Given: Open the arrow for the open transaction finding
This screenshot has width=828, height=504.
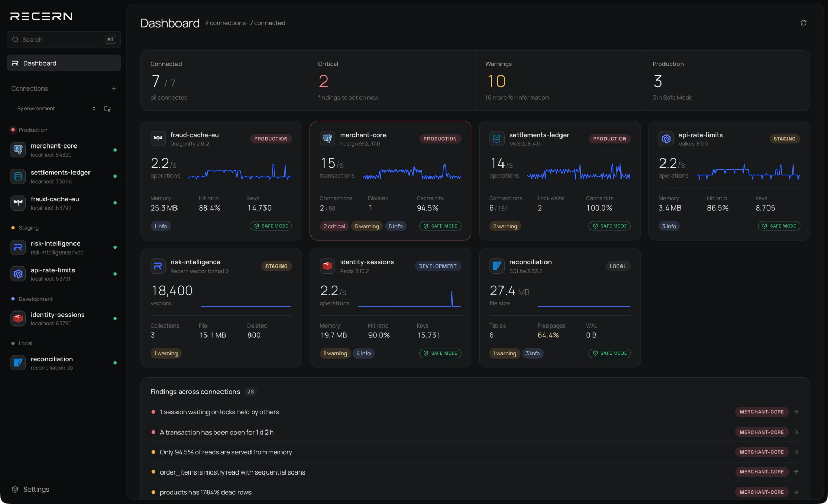Looking at the screenshot, I should (796, 432).
